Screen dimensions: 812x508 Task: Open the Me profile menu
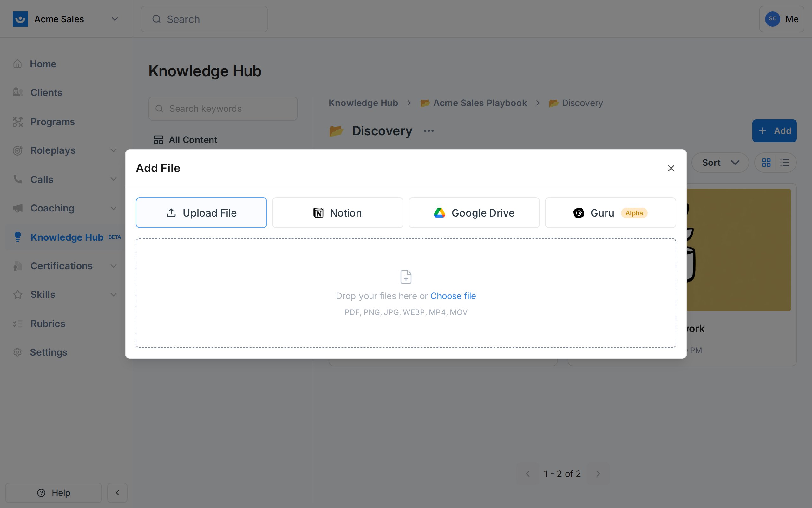point(782,19)
